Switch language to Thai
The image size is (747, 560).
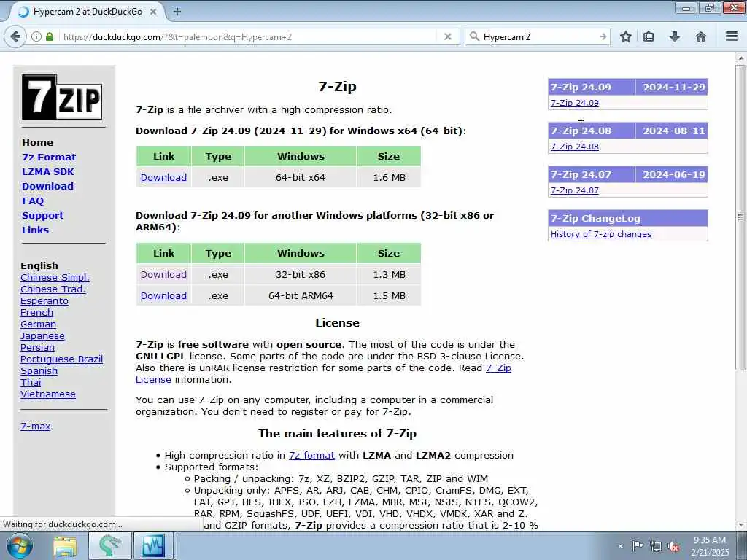tap(31, 383)
